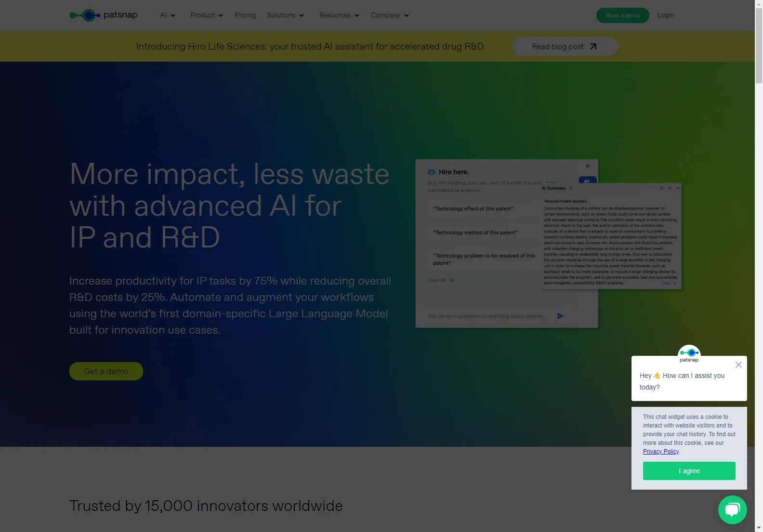Close the Hiro here panel
The image size is (763, 532).
588,166
